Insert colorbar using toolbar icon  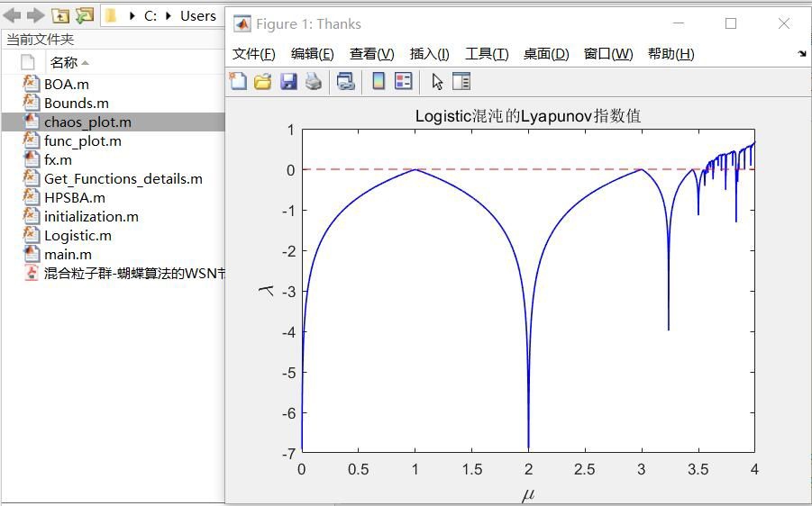point(379,81)
